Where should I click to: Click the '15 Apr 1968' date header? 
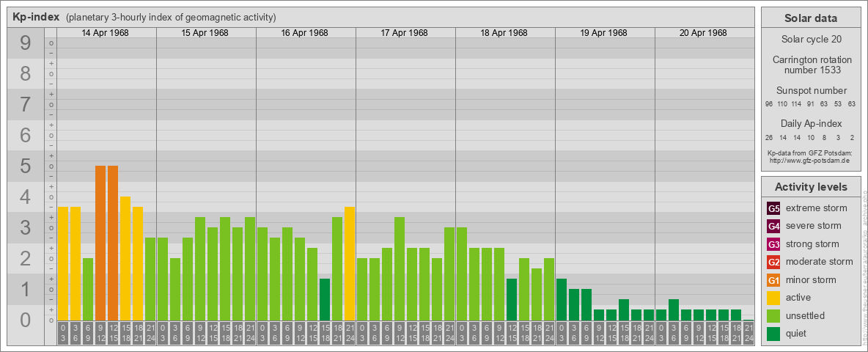click(x=205, y=33)
